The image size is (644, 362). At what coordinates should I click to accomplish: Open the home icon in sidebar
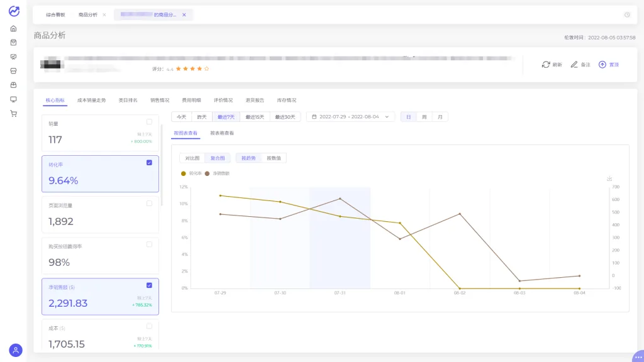point(14,29)
